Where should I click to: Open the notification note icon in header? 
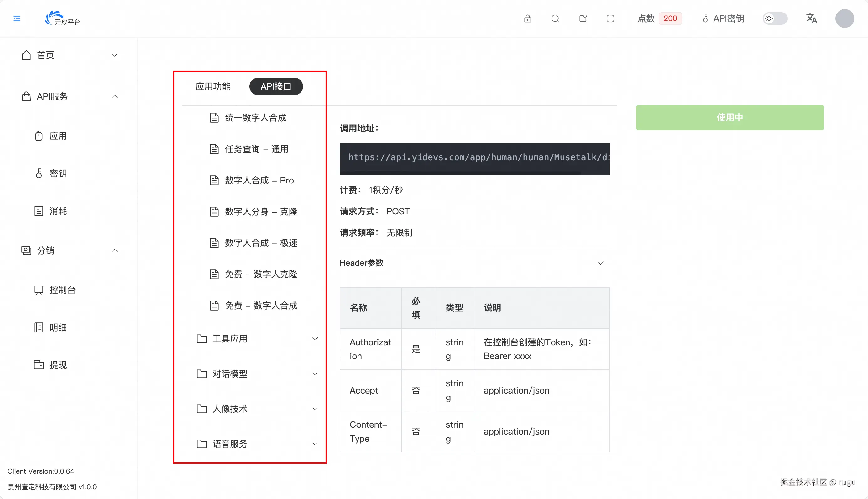click(x=583, y=18)
